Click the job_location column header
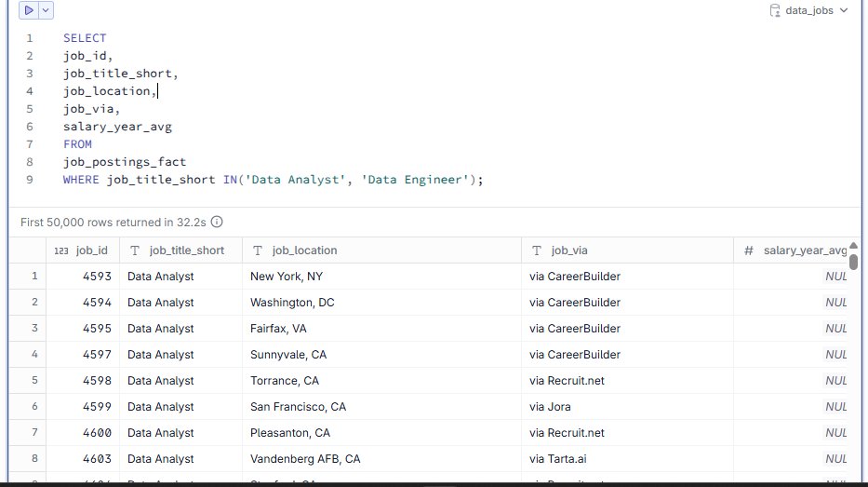868x487 pixels. point(382,250)
